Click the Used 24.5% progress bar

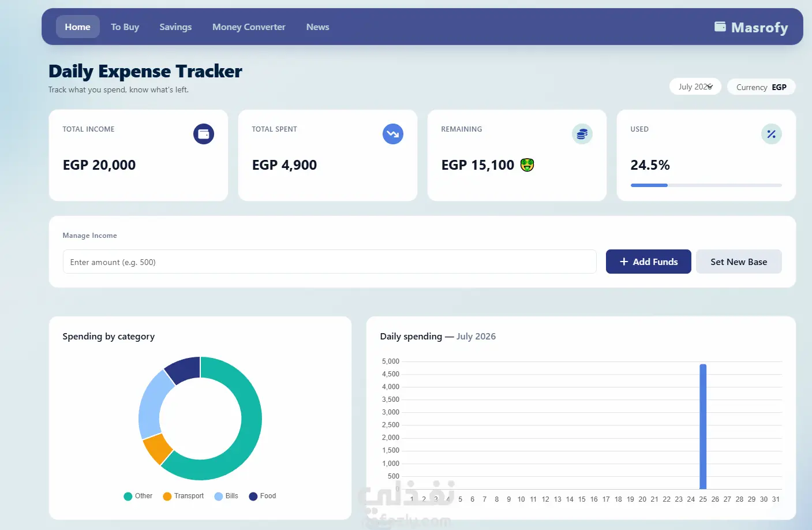point(706,185)
